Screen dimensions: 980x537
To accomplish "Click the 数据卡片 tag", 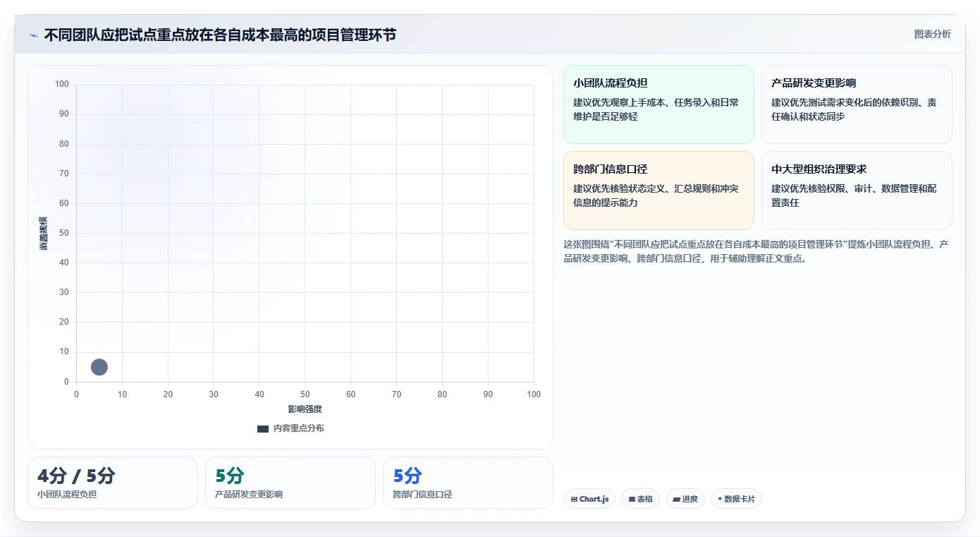I will point(736,499).
